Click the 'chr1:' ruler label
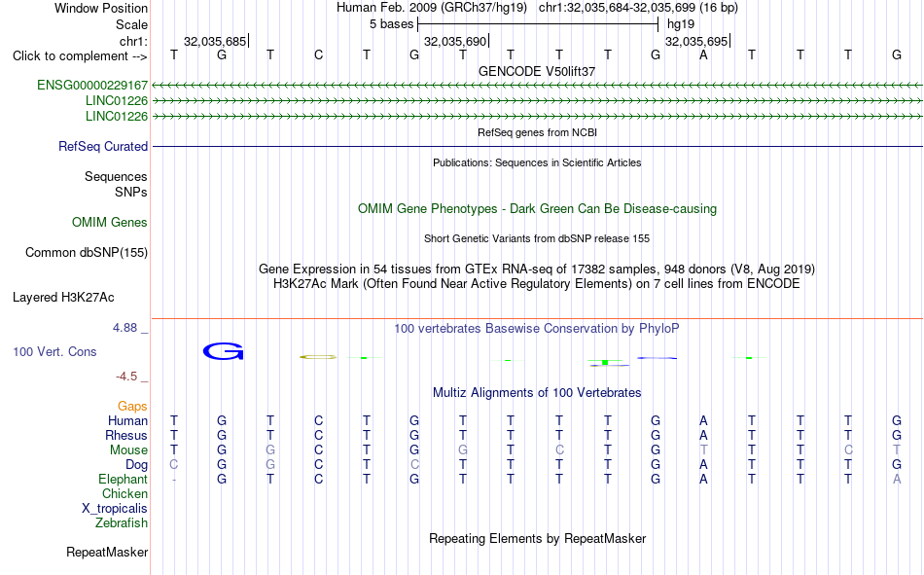This screenshot has height=575, width=924. pyautogui.click(x=133, y=41)
